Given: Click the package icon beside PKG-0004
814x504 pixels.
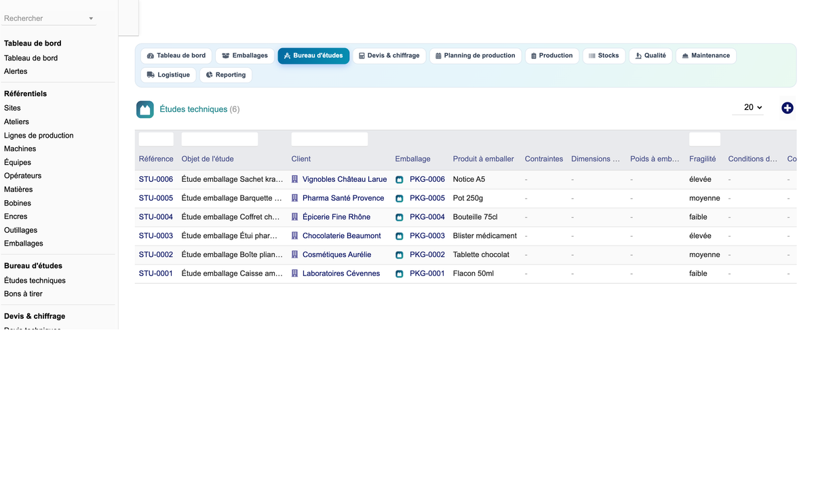Looking at the screenshot, I should click(x=400, y=218).
